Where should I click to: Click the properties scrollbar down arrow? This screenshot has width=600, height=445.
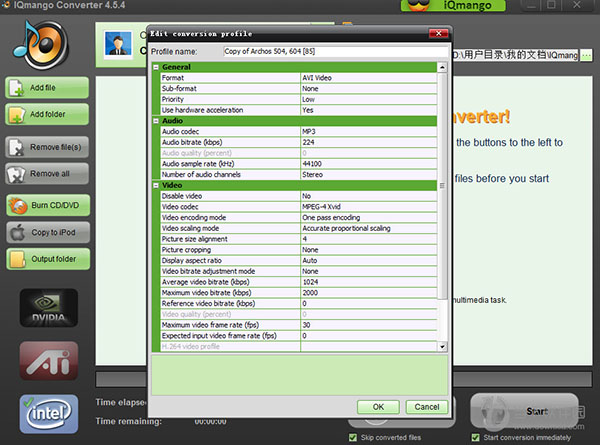point(442,347)
